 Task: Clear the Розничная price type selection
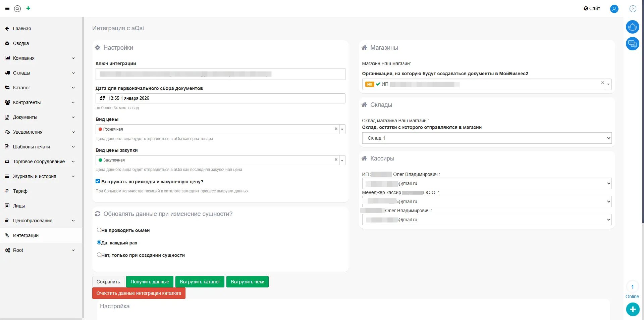tap(336, 129)
